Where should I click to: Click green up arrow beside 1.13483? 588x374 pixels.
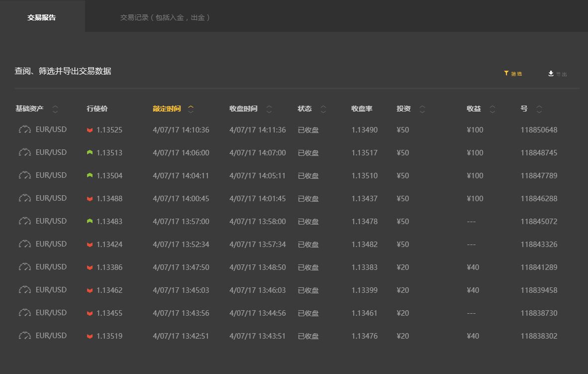pos(90,221)
